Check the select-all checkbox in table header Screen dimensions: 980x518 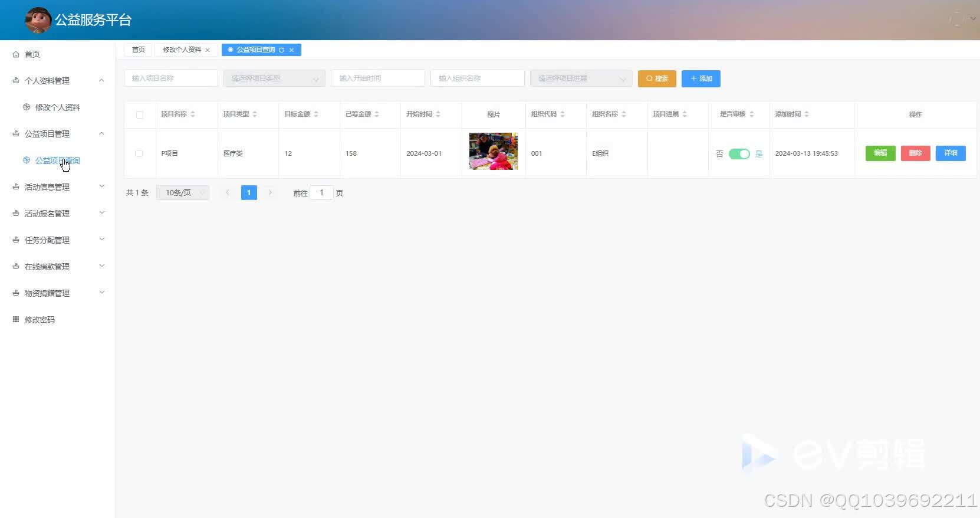click(x=140, y=114)
